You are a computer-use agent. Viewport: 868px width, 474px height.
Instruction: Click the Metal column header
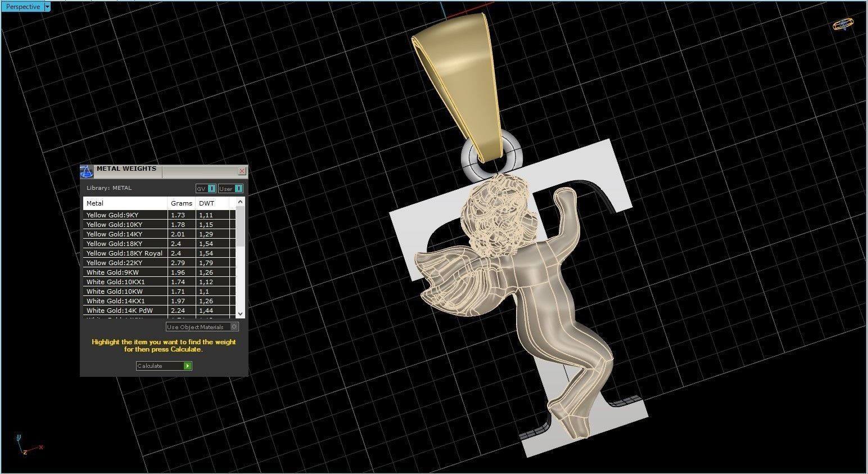tap(95, 203)
